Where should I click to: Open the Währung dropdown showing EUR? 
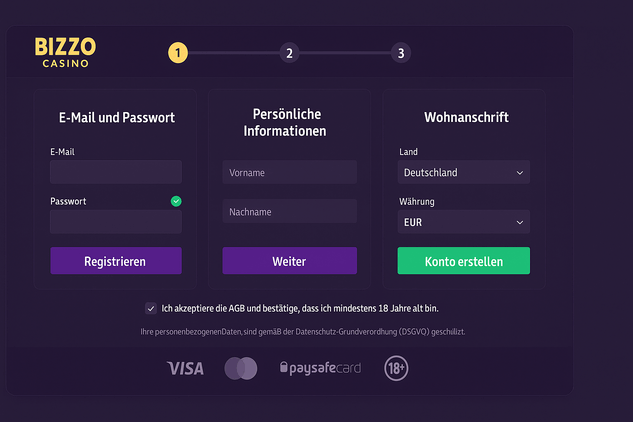[x=464, y=222]
